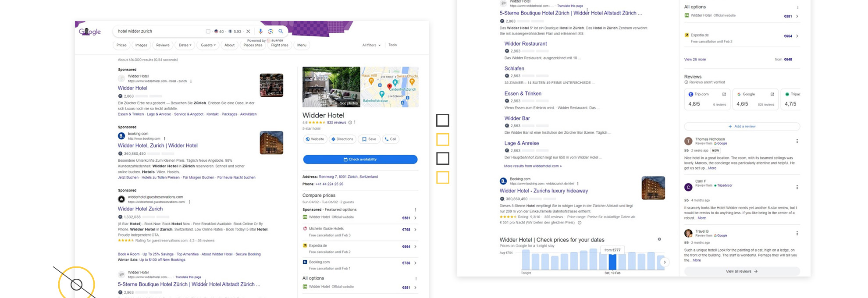Open the three-dot menu on Travel B's review

point(797,233)
